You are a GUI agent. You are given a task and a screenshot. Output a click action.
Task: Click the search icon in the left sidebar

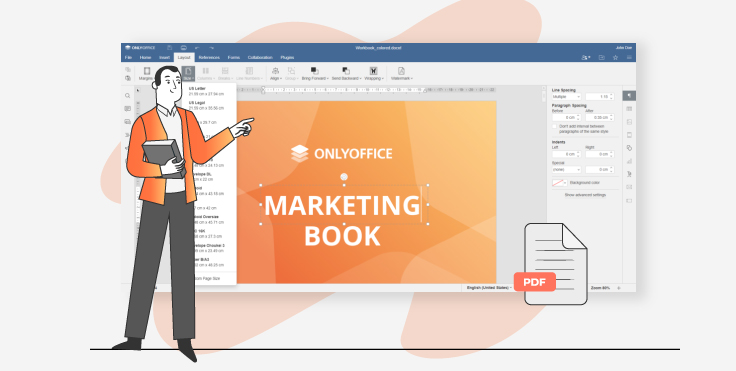pyautogui.click(x=127, y=96)
